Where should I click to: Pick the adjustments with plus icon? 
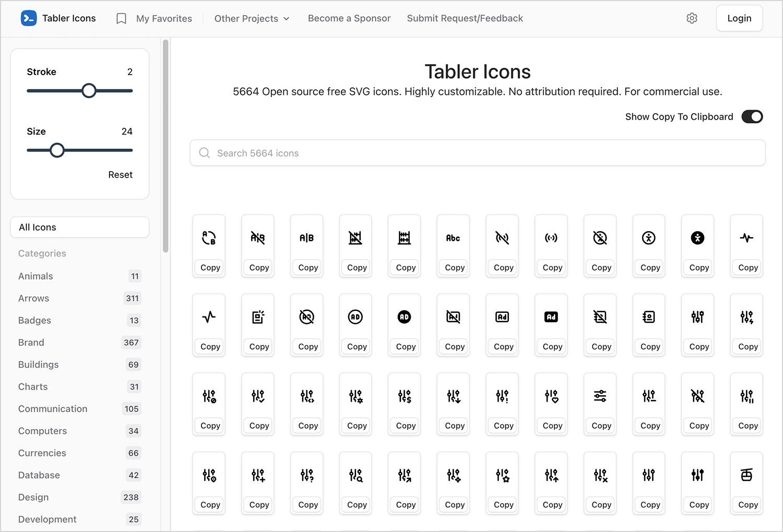coord(258,475)
